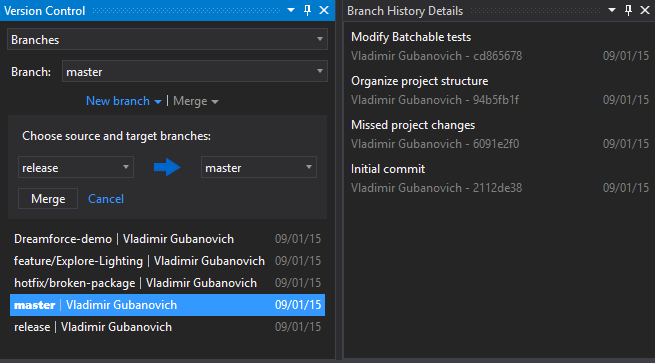Open the Modify Batchable tests commit
The width and height of the screenshot is (655, 363).
pos(411,37)
